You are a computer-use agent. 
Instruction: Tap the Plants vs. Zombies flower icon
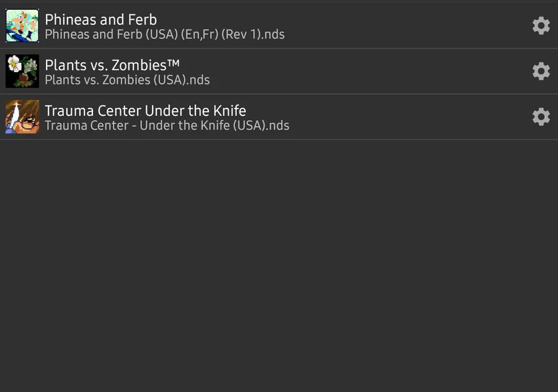[x=22, y=71]
